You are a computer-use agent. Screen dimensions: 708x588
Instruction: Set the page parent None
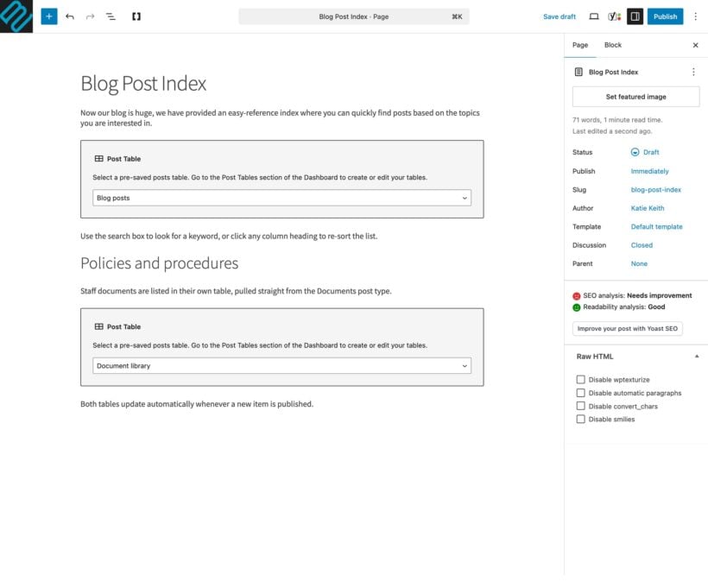tap(639, 263)
